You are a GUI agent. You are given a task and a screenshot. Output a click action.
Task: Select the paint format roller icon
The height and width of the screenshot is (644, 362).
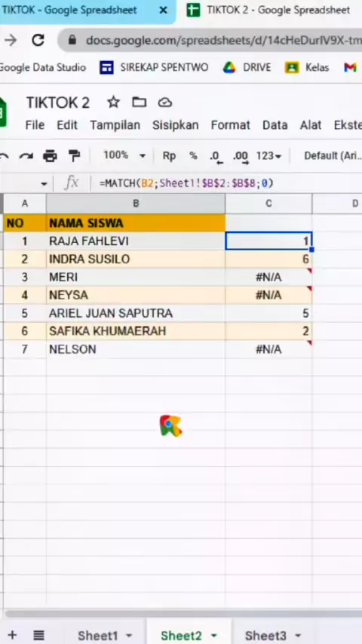pos(75,156)
